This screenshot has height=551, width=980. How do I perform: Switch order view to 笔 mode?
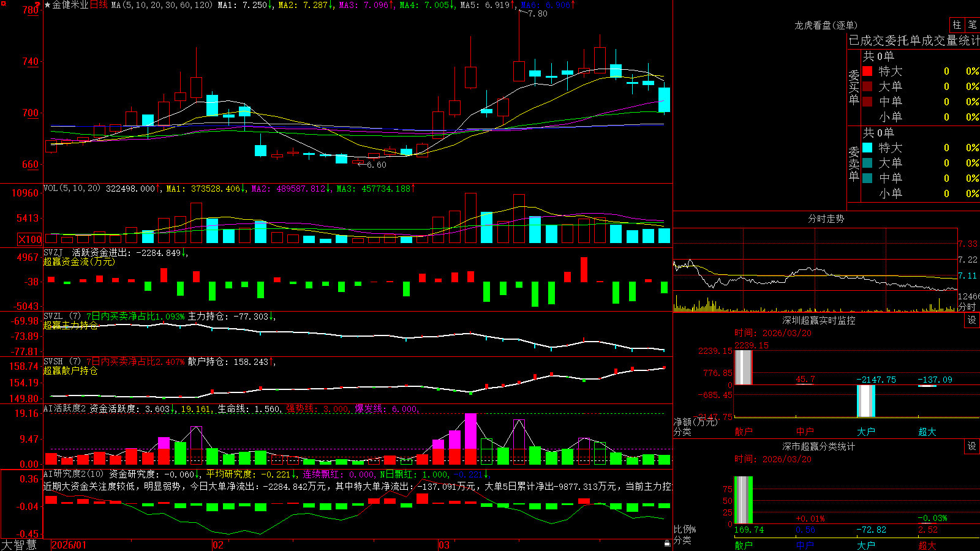pyautogui.click(x=972, y=24)
